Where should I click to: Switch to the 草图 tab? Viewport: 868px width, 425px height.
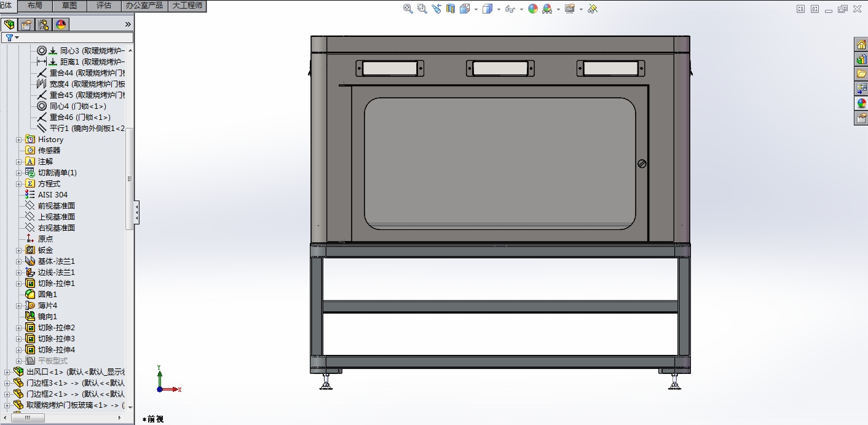pyautogui.click(x=69, y=6)
